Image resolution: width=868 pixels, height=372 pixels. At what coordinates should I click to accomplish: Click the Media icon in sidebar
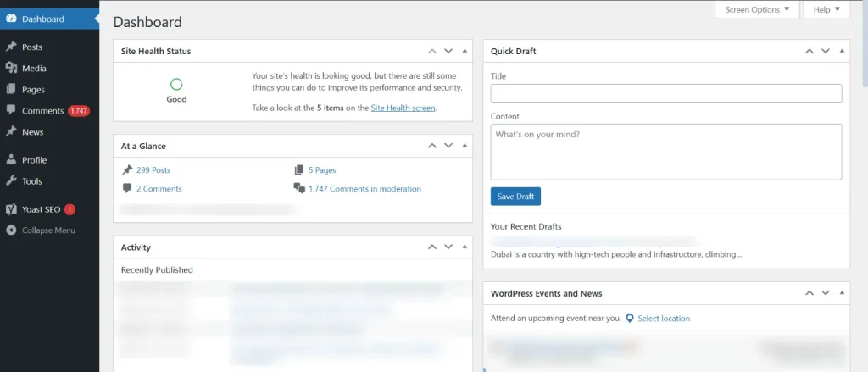tap(11, 68)
